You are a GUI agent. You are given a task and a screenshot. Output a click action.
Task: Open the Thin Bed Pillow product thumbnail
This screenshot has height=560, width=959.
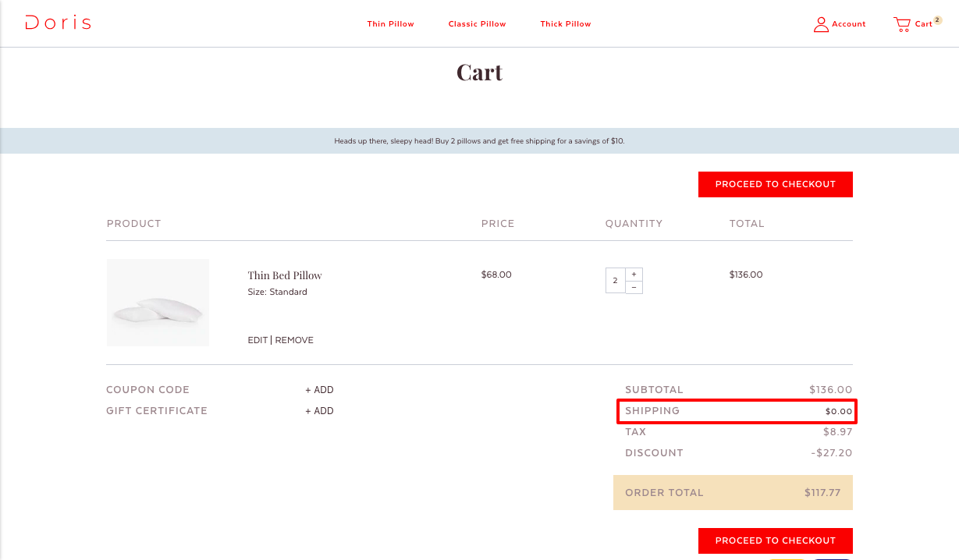158,303
